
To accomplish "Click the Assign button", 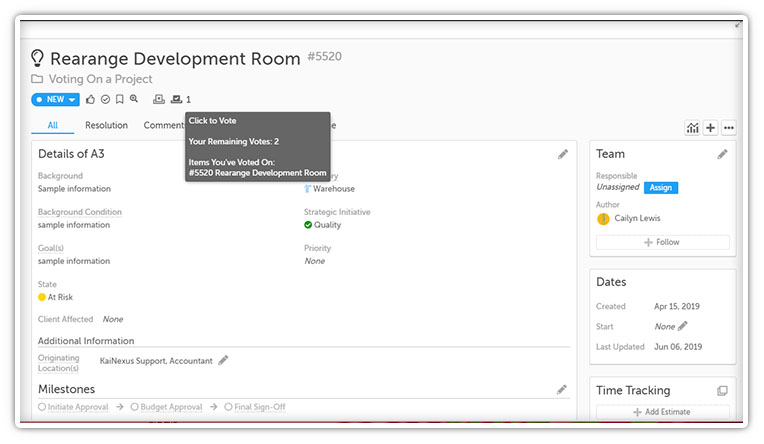I will tap(661, 188).
